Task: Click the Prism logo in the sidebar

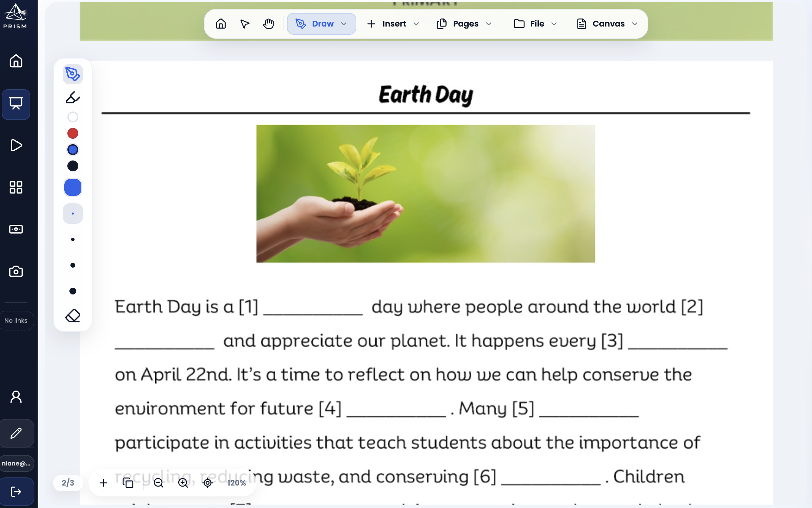Action: [x=15, y=16]
